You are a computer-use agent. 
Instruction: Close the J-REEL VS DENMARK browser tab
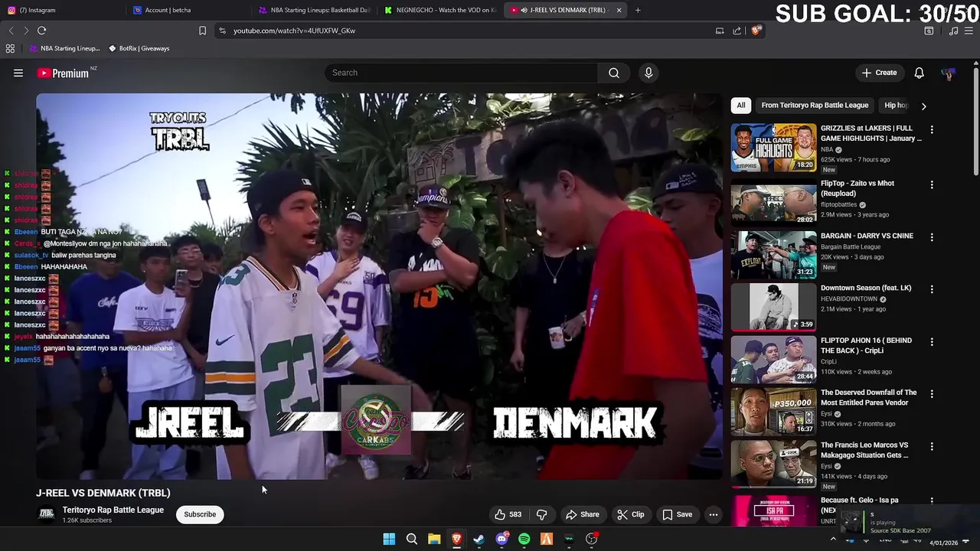pos(619,10)
